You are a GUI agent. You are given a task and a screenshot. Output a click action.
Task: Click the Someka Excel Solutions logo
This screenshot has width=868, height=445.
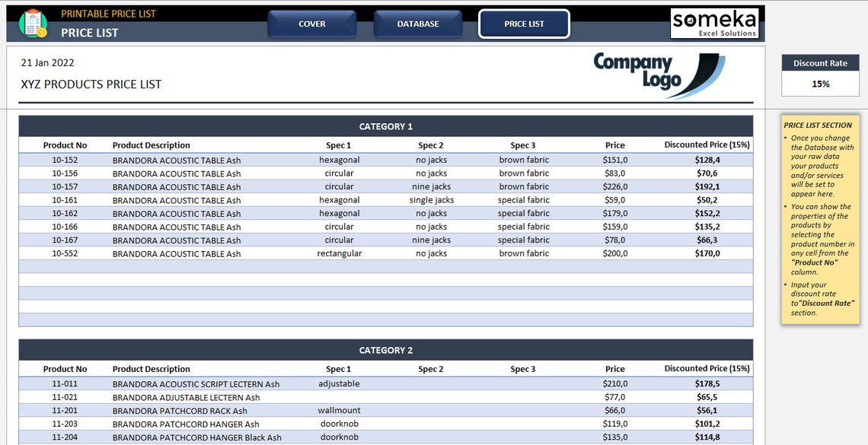coord(714,23)
